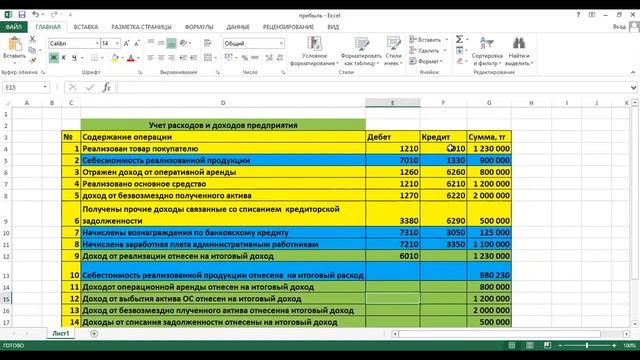Open the font size 14 dropdown
Image resolution: width=640 pixels, height=360 pixels.
point(118,43)
